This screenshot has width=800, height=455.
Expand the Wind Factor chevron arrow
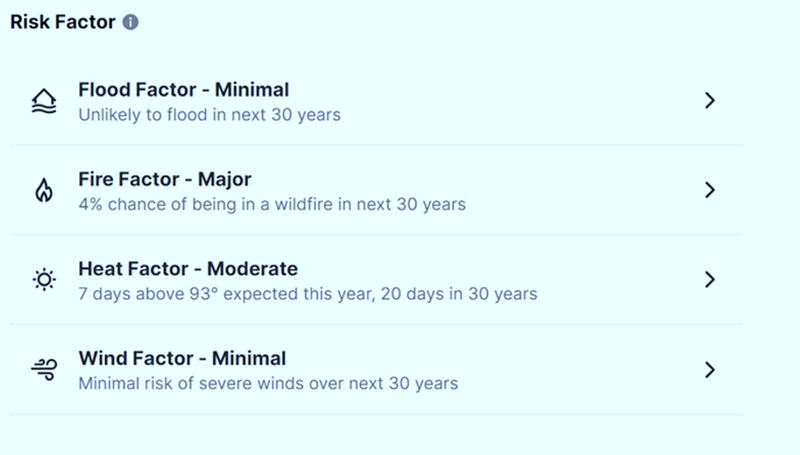pos(710,370)
